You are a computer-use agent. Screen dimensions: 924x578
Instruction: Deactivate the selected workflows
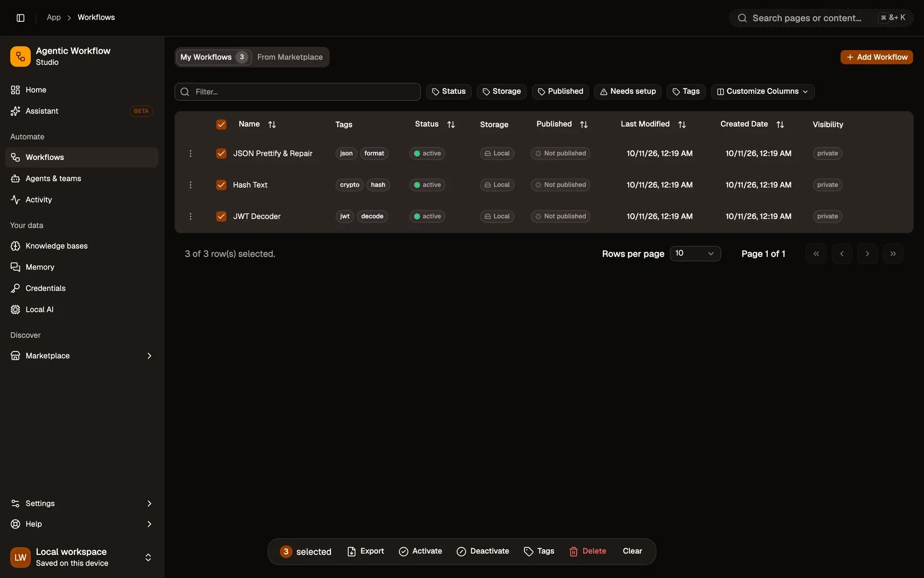[x=483, y=551]
